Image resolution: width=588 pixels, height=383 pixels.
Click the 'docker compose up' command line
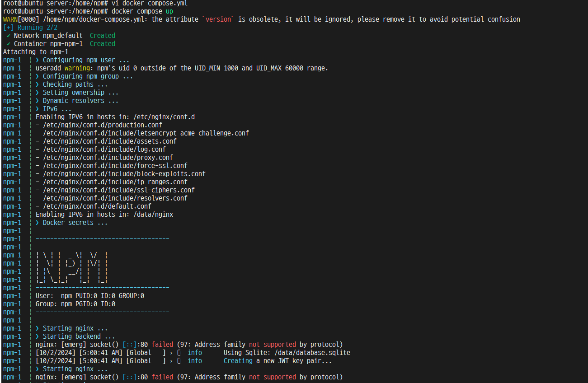[x=142, y=11]
